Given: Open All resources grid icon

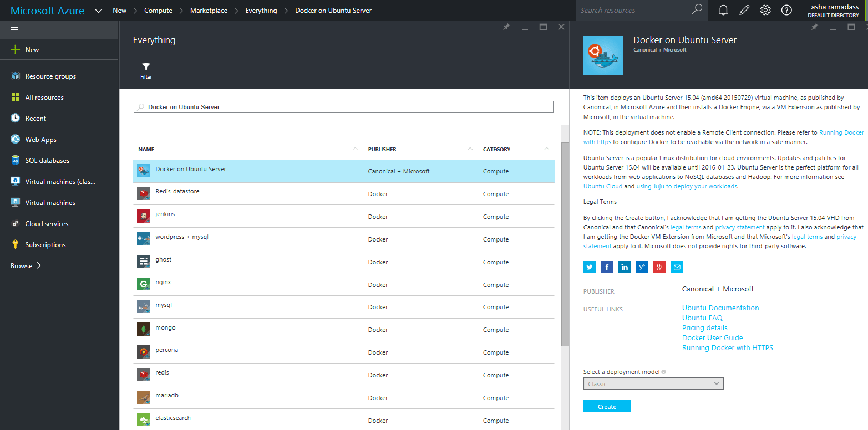Looking at the screenshot, I should coord(15,97).
